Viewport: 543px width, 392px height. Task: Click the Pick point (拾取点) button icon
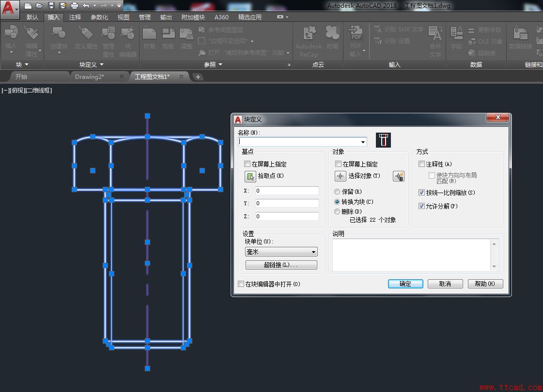(x=250, y=176)
